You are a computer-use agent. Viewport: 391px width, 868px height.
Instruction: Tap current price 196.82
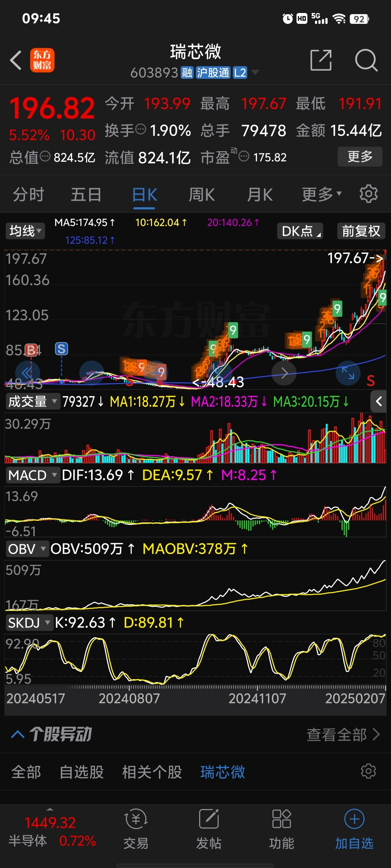(x=52, y=108)
